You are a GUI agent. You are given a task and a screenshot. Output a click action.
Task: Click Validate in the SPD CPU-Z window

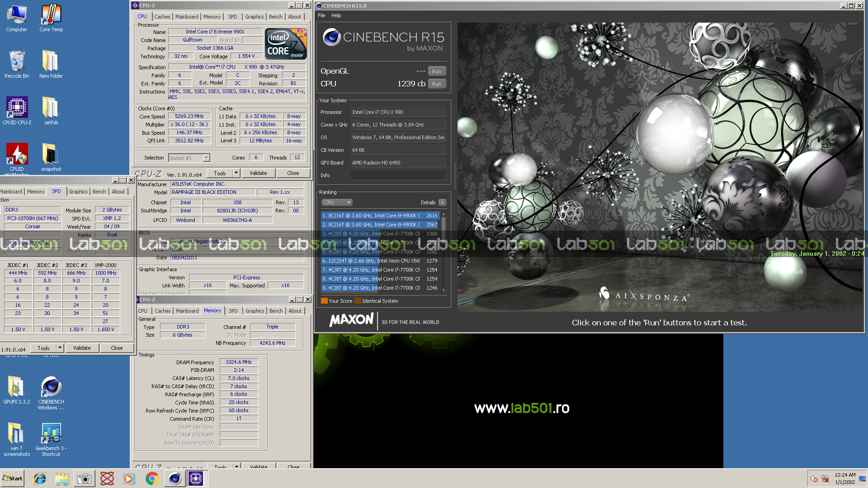(82, 348)
